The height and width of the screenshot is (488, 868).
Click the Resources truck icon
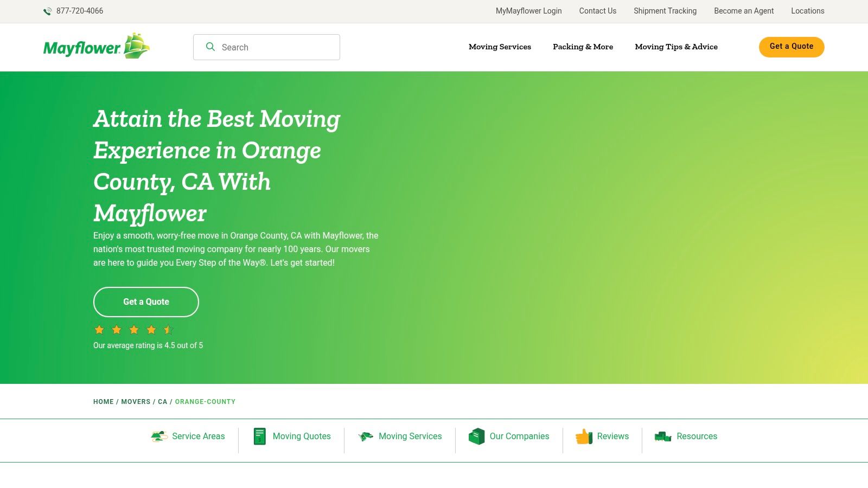(663, 436)
